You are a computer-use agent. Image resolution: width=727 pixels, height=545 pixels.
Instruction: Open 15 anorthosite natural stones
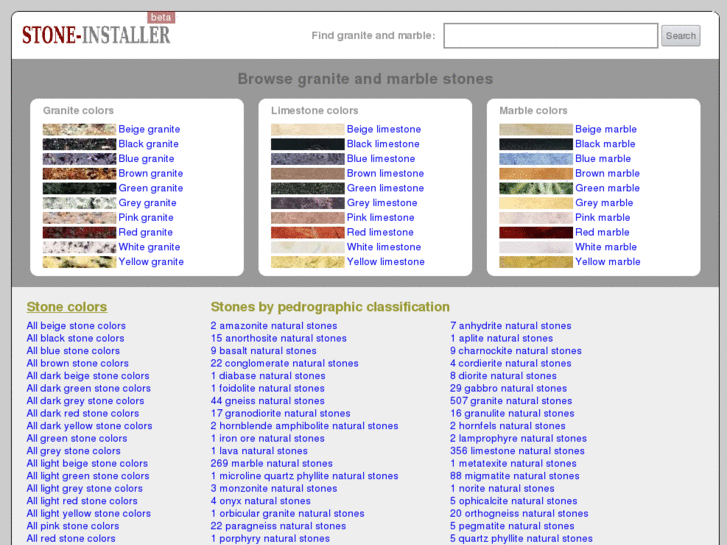click(279, 338)
